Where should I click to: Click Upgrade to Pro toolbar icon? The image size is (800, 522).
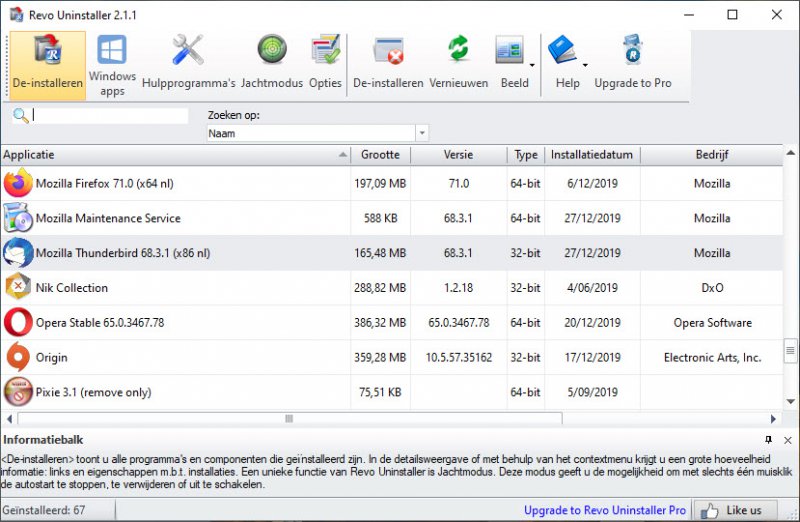click(x=632, y=62)
